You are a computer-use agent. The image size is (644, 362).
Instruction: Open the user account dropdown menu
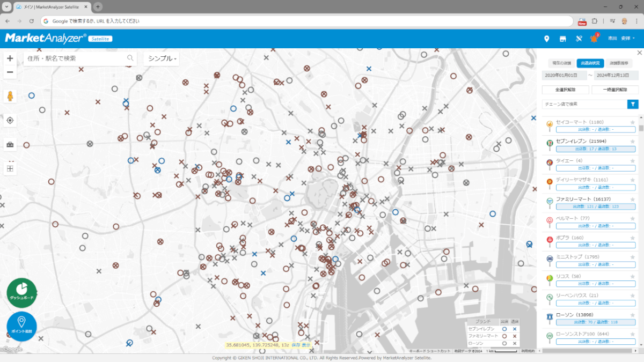coord(621,39)
